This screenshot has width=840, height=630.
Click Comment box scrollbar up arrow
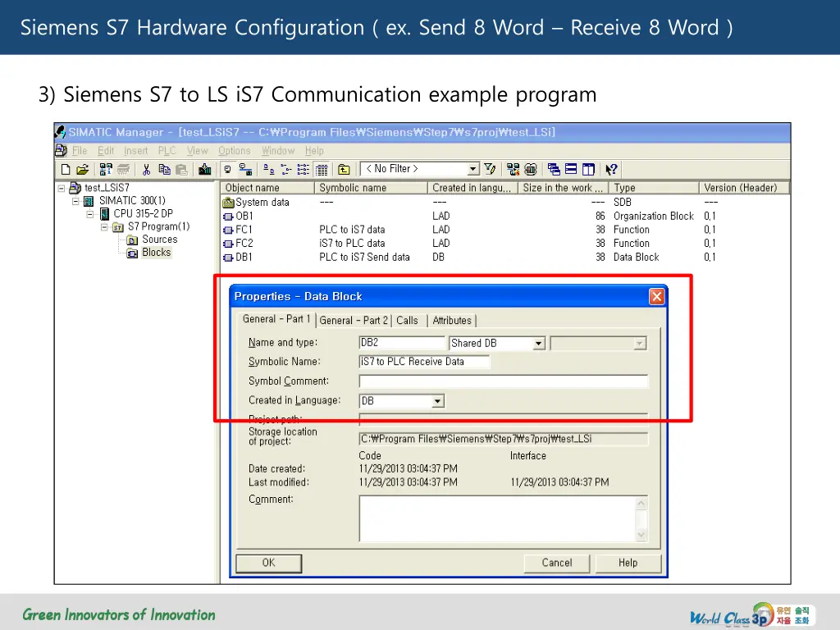641,503
